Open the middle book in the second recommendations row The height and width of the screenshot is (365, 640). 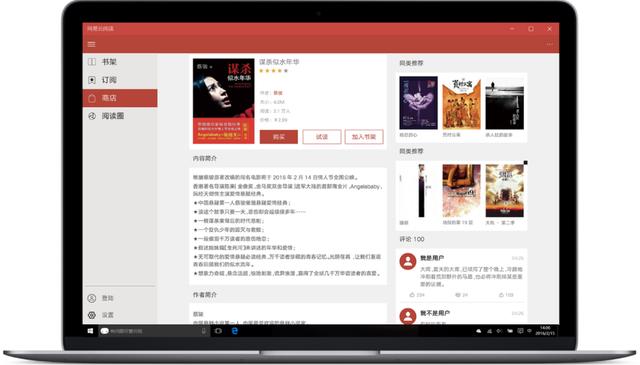pos(461,191)
